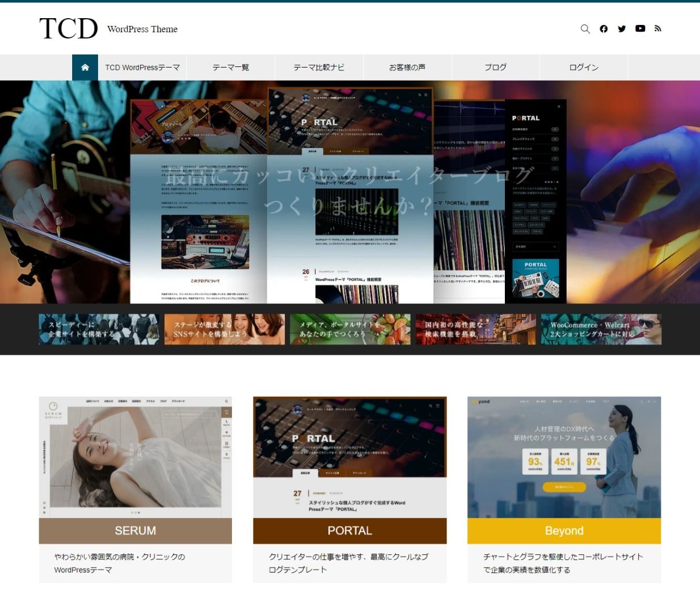Open the Beyond theme card
Image resolution: width=700 pixels, height=594 pixels.
pos(564,530)
